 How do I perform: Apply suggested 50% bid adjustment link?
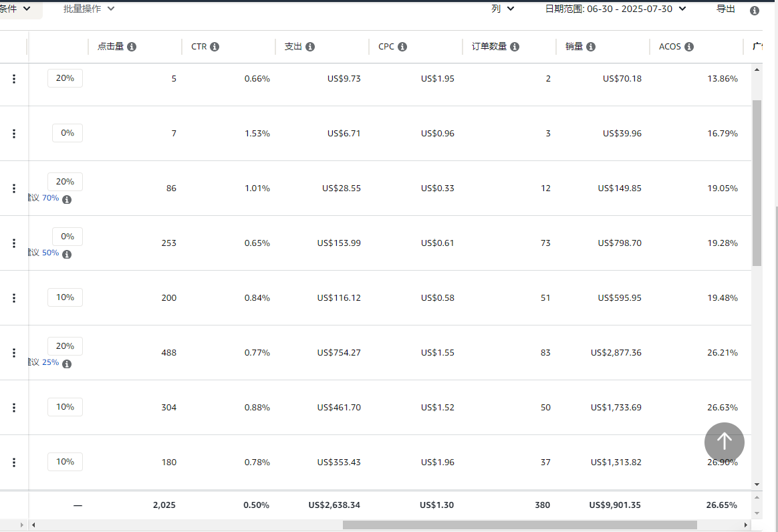(x=51, y=253)
